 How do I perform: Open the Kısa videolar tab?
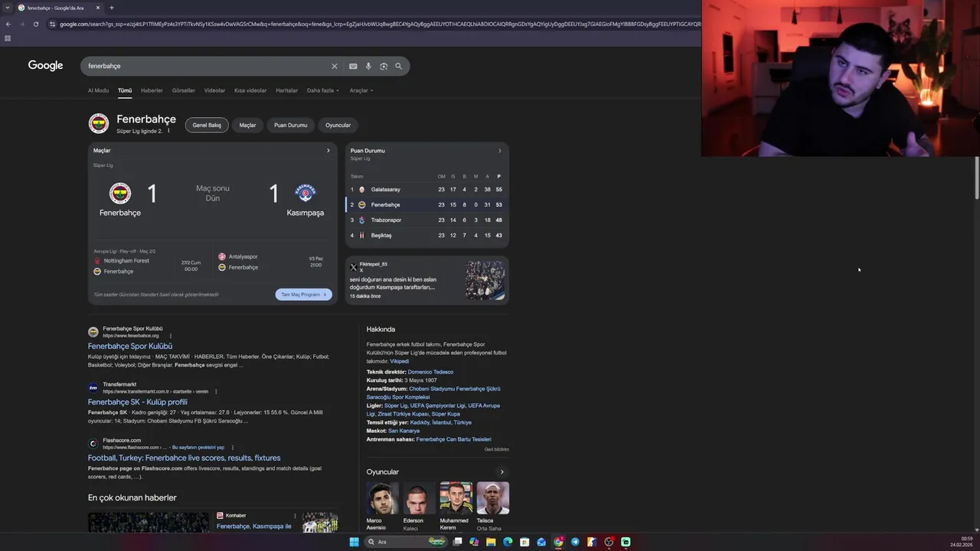coord(250,90)
